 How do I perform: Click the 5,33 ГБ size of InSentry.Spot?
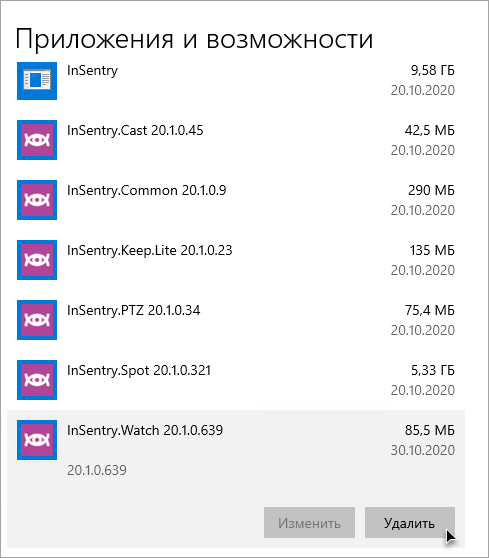[433, 370]
